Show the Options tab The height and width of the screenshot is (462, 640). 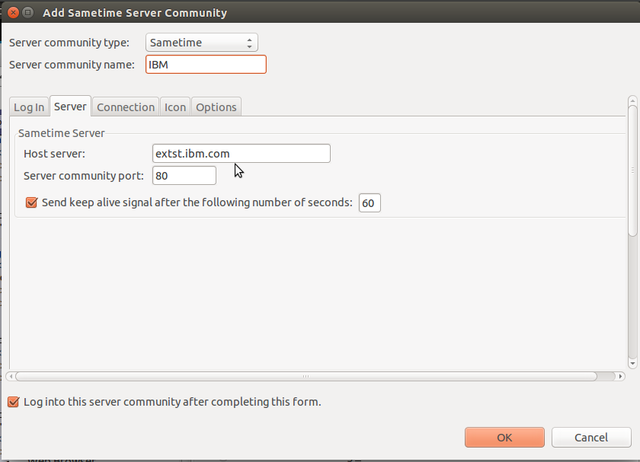point(216,107)
